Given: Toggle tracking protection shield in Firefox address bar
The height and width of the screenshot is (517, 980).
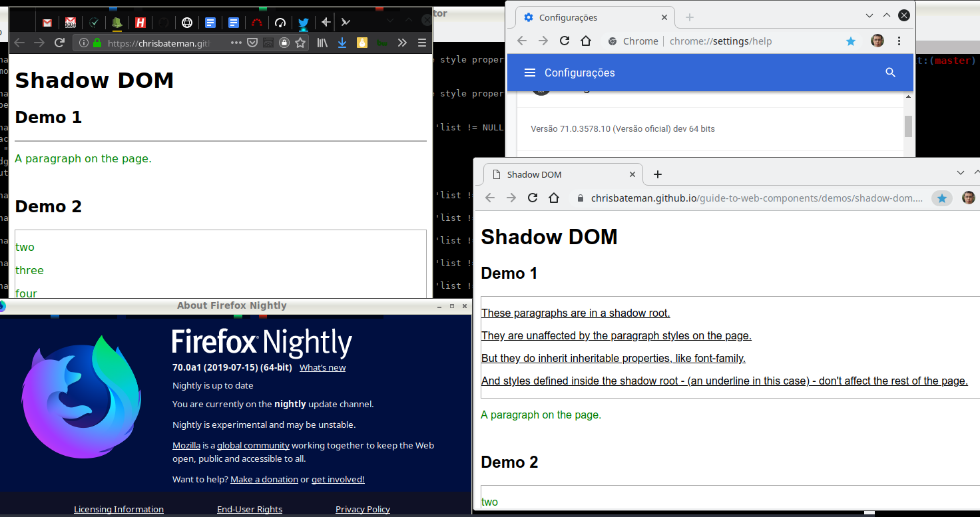Looking at the screenshot, I should click(x=252, y=42).
